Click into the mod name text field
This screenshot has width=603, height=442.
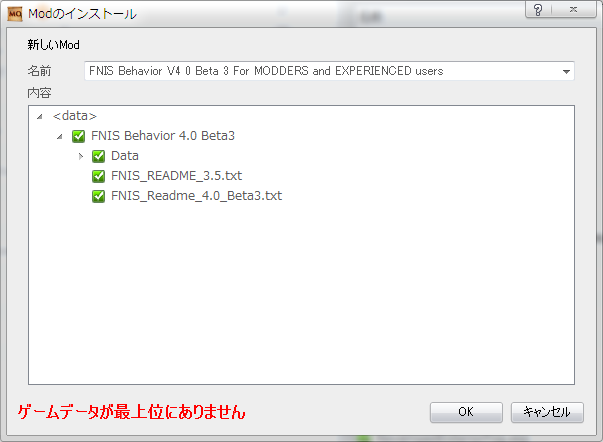click(x=321, y=71)
